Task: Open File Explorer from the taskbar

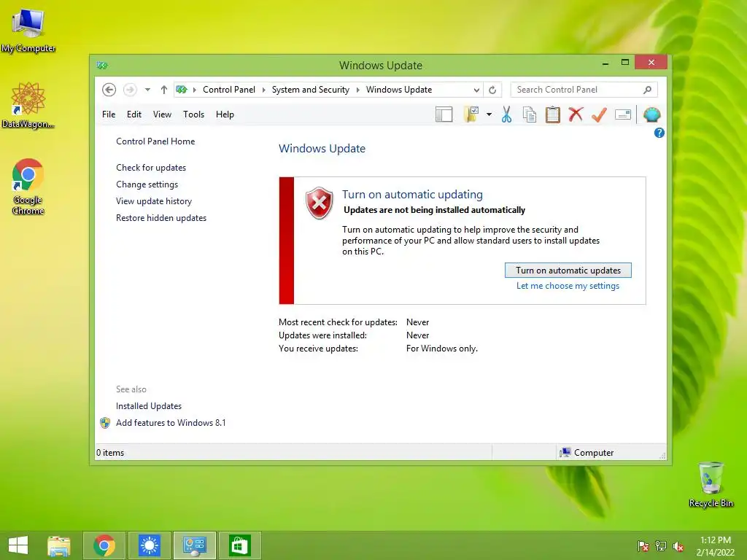Action: 59,545
